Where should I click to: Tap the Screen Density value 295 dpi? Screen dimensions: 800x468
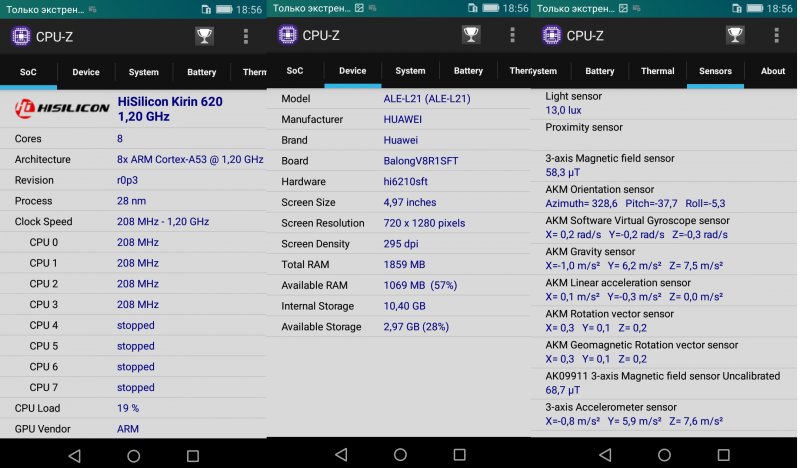coord(401,244)
